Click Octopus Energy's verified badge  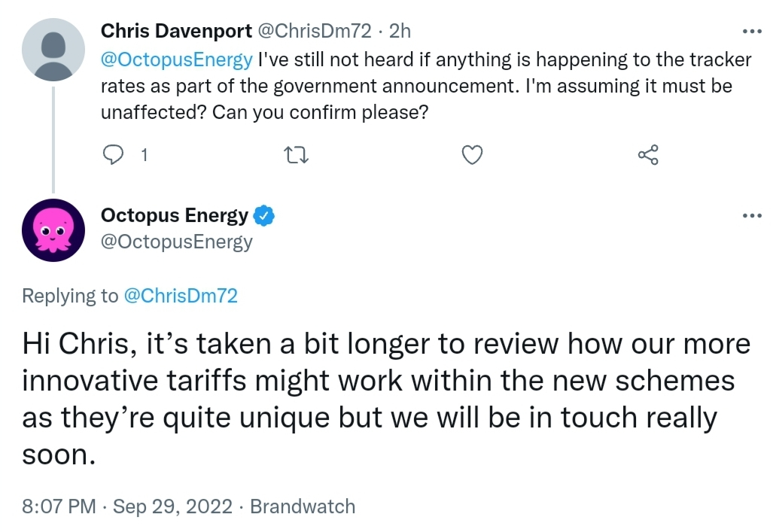[263, 216]
